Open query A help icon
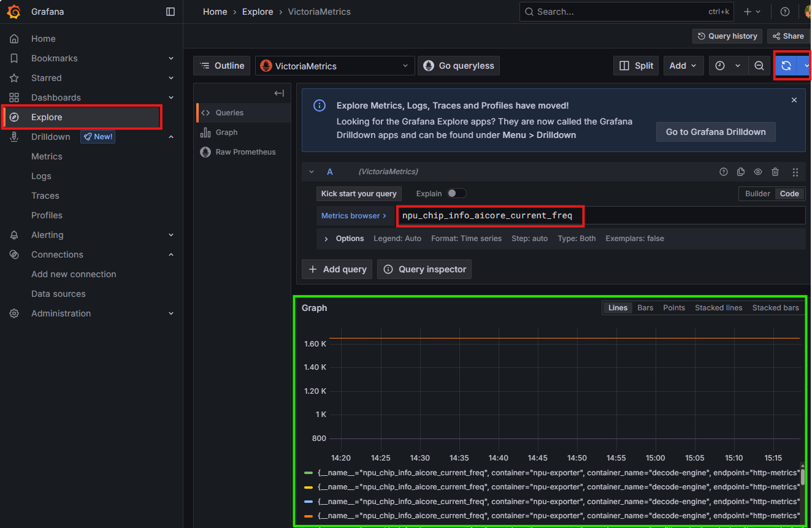812x528 pixels. pyautogui.click(x=724, y=172)
